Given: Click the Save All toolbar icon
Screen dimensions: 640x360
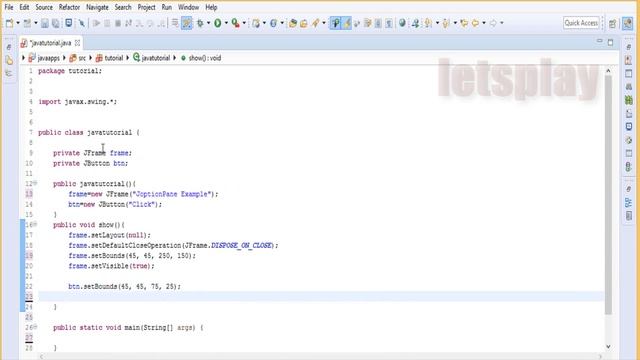Looking at the screenshot, I should tap(56, 23).
